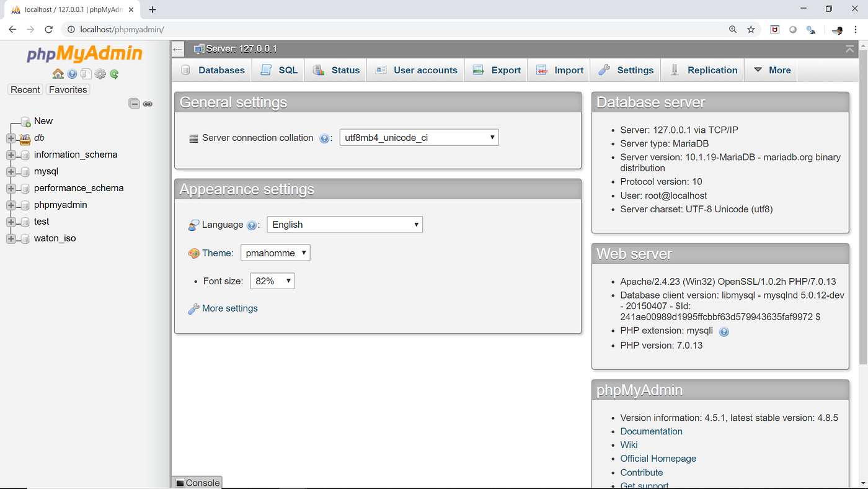
Task: Bookmark this page with star icon
Action: (751, 29)
